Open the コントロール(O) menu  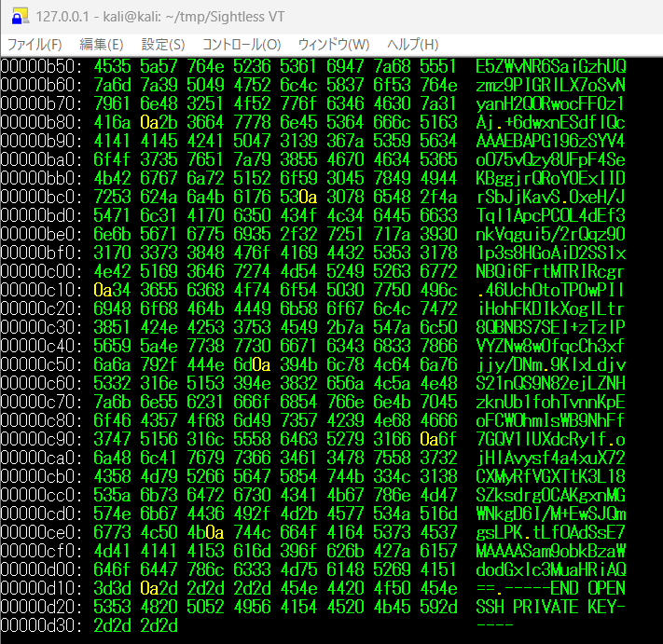tap(241, 45)
